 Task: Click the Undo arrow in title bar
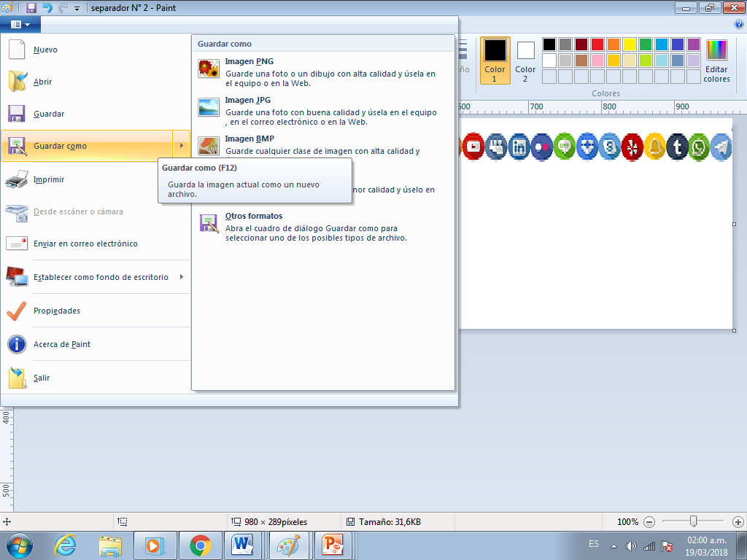tap(47, 8)
